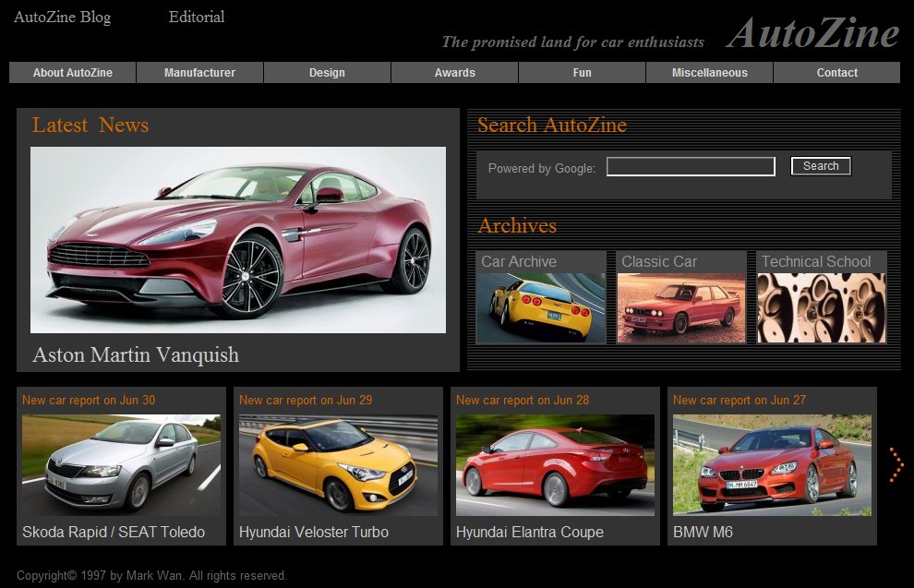Open the Fun menu item

pos(582,73)
